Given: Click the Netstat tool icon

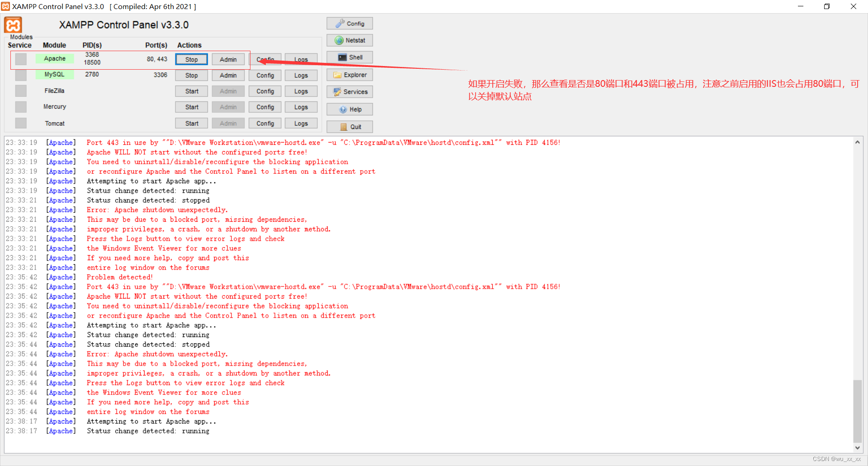Looking at the screenshot, I should click(x=349, y=40).
